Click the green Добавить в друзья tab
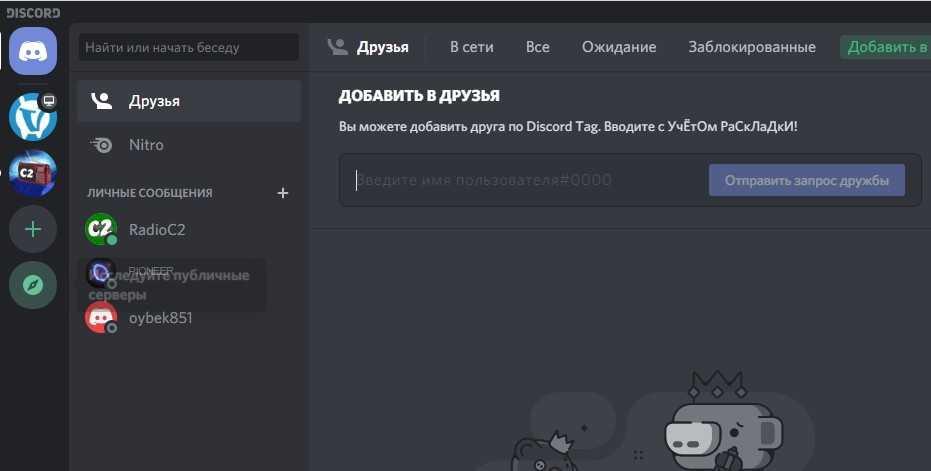The height and width of the screenshot is (471, 931). pos(885,47)
